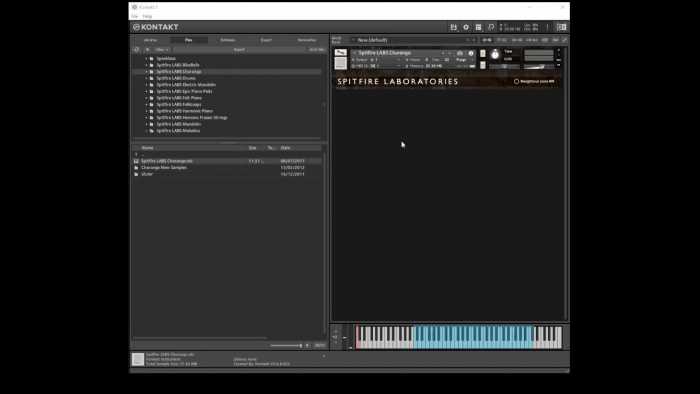Viewport: 700px width, 394px height.
Task: Toggle the KSP multi script button
Action: [x=545, y=40]
